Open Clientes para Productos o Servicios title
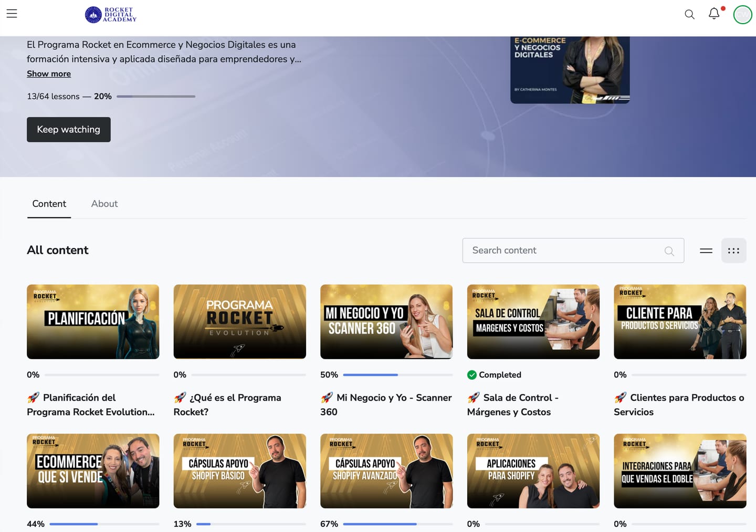 tap(679, 405)
